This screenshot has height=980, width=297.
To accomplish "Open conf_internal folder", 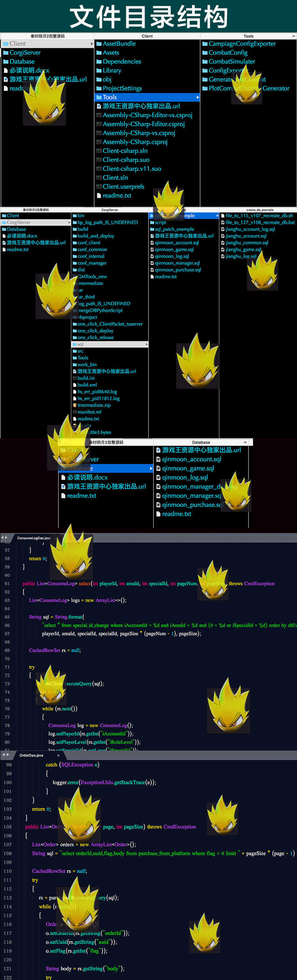I will coord(91,256).
